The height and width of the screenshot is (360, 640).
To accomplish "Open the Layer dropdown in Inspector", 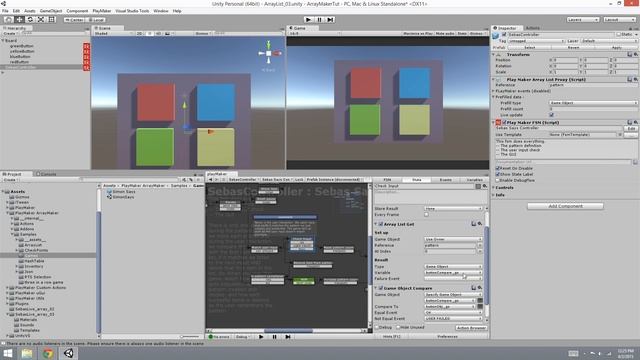I will tap(609, 41).
